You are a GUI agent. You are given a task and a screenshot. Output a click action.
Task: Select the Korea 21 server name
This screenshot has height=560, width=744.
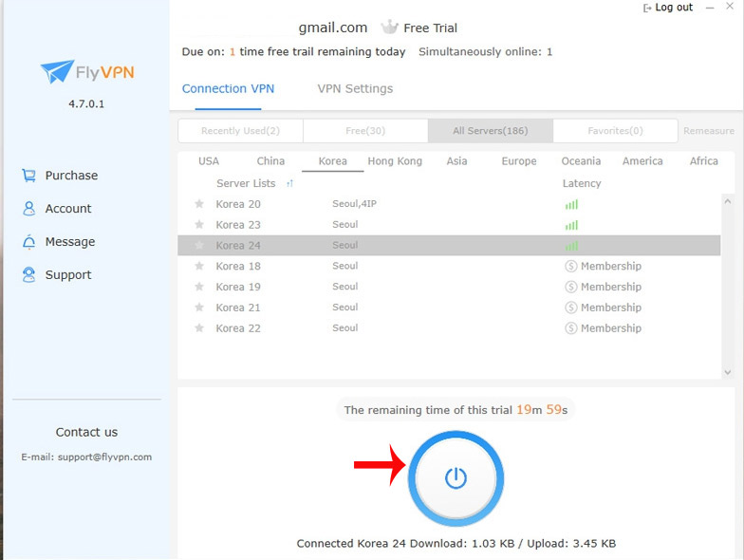tap(238, 308)
